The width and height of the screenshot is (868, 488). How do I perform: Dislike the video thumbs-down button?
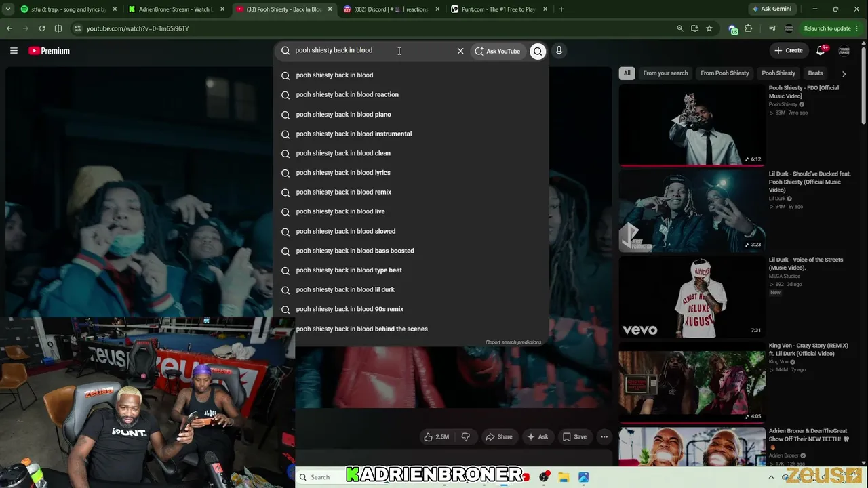click(x=466, y=437)
